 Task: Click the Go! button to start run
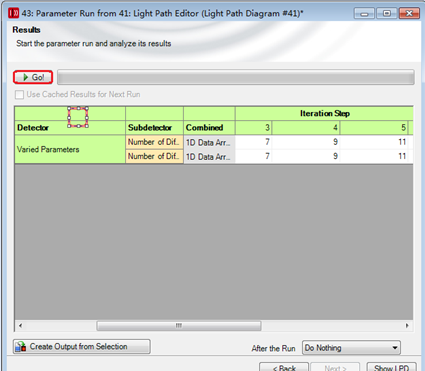(x=33, y=77)
